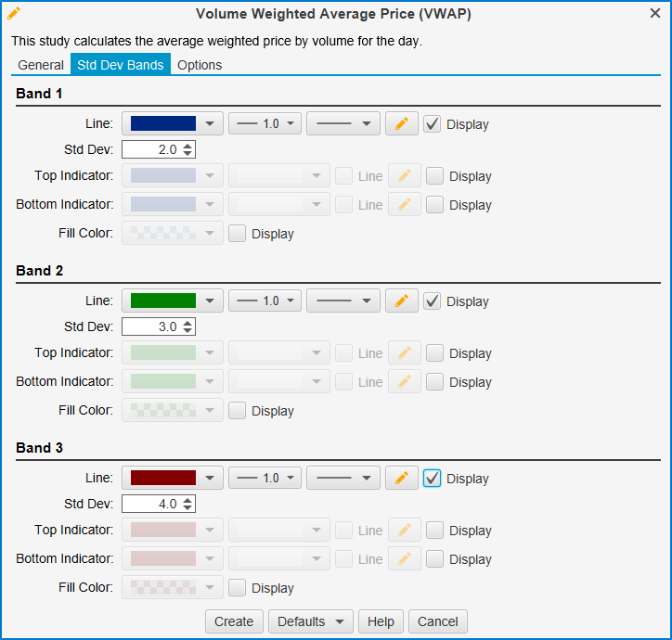
Task: Uncheck Band 1 Line Display checkbox
Action: (433, 124)
